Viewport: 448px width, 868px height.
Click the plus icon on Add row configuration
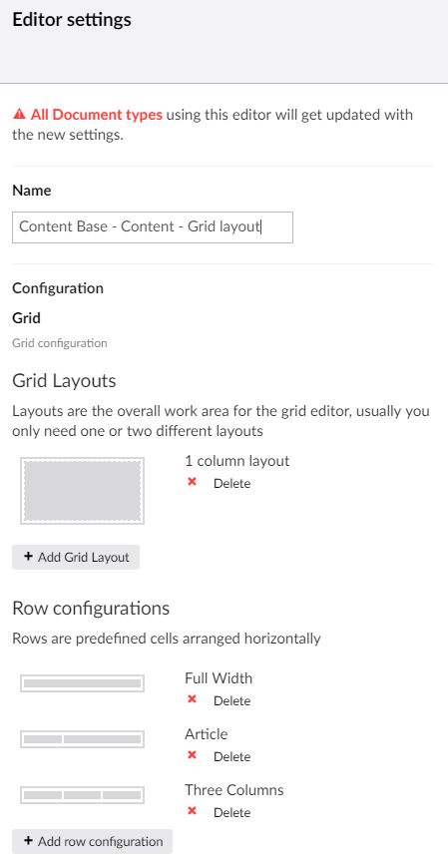pyautogui.click(x=28, y=841)
